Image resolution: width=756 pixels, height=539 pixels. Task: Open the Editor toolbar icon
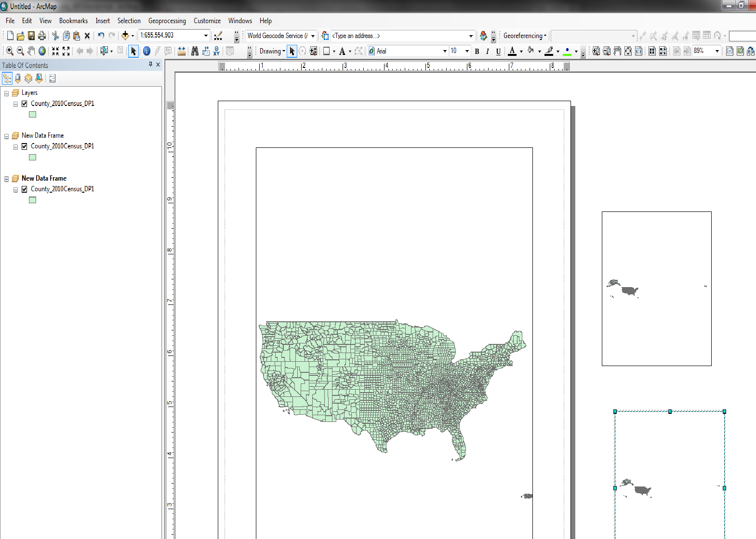[218, 36]
